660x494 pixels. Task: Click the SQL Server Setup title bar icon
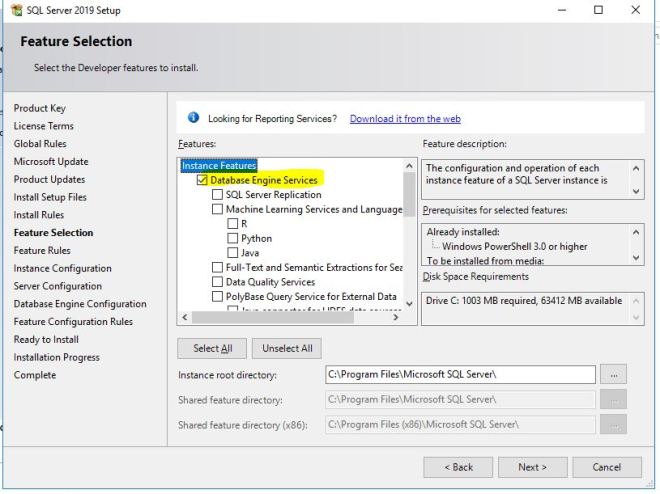point(12,10)
